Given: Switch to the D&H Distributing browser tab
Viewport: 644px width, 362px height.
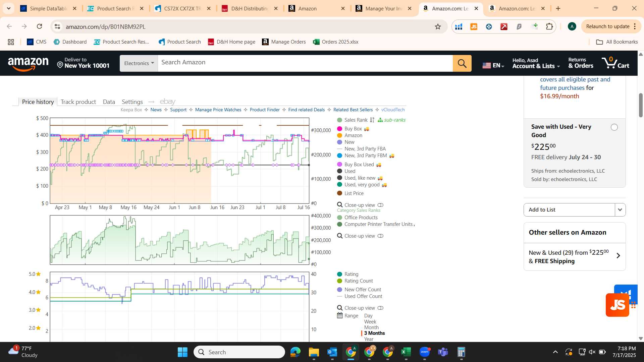Looking at the screenshot, I should (x=250, y=8).
